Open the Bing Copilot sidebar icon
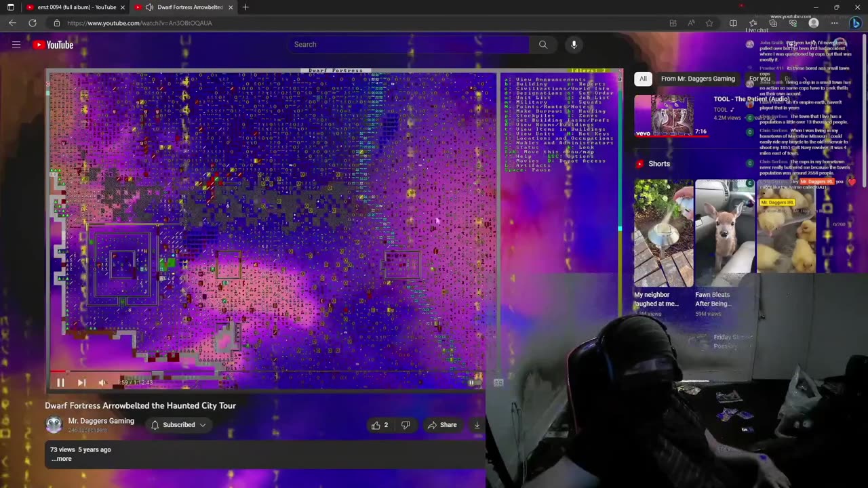 click(x=856, y=23)
